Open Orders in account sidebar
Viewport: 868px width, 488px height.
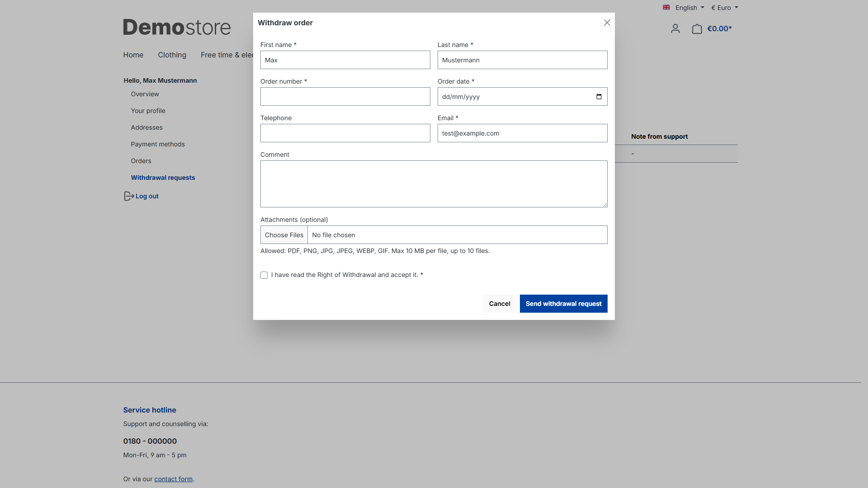pyautogui.click(x=141, y=161)
